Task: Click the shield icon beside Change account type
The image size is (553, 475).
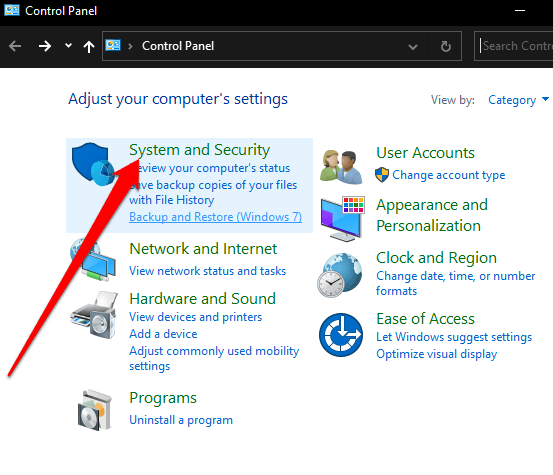Action: click(382, 175)
